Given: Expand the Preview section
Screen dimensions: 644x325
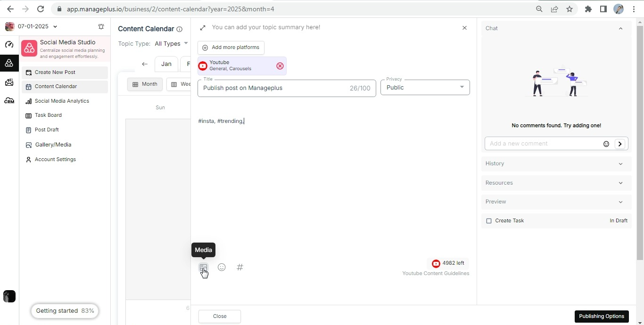Looking at the screenshot, I should tap(556, 202).
